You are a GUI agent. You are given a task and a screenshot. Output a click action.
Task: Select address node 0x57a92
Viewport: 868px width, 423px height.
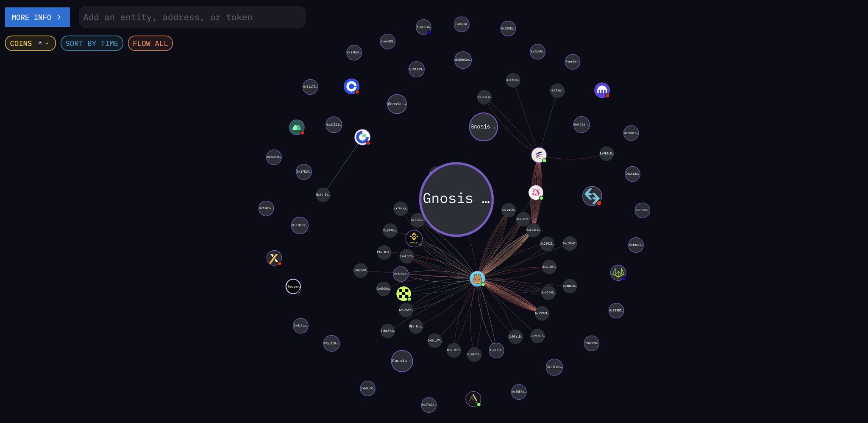pos(429,405)
